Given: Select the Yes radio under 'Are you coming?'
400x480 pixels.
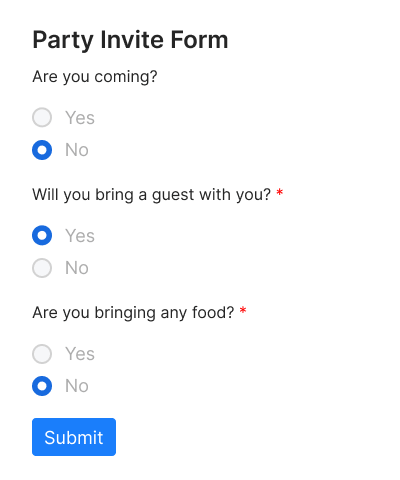Looking at the screenshot, I should [x=42, y=117].
